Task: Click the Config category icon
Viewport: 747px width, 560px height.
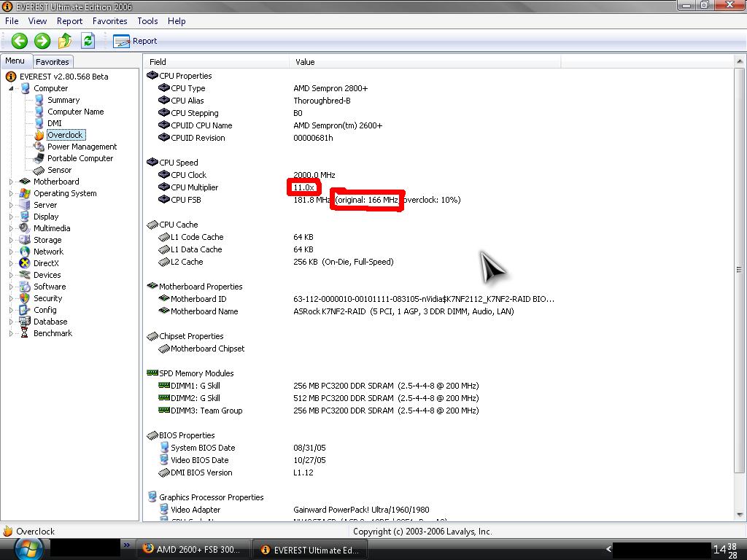Action: coord(25,310)
